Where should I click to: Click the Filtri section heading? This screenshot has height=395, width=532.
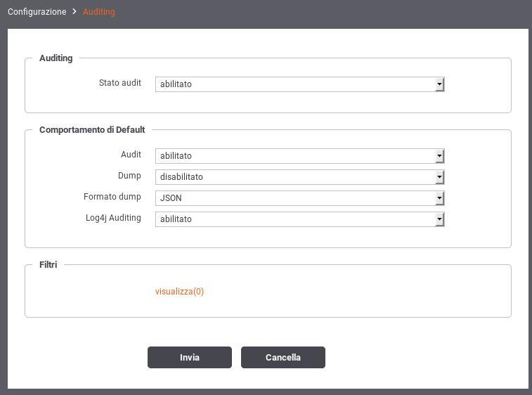48,265
